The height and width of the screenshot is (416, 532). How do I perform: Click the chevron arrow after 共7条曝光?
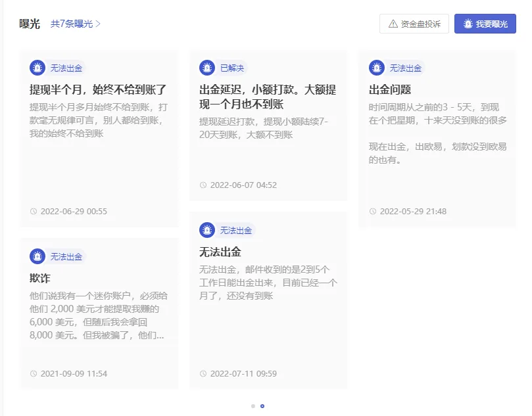tap(98, 24)
